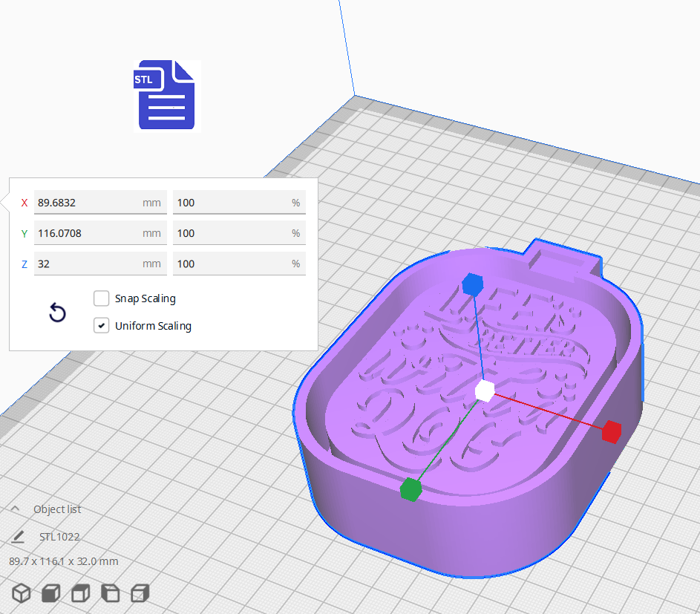Click the green Y-axis scale handle
This screenshot has height=614, width=700.
pos(410,489)
